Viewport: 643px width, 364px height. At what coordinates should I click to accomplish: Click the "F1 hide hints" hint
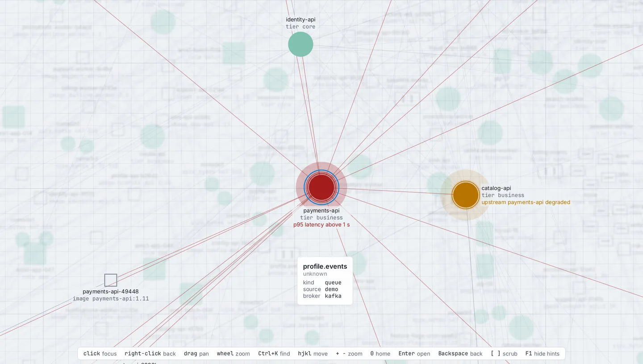[x=542, y=354]
